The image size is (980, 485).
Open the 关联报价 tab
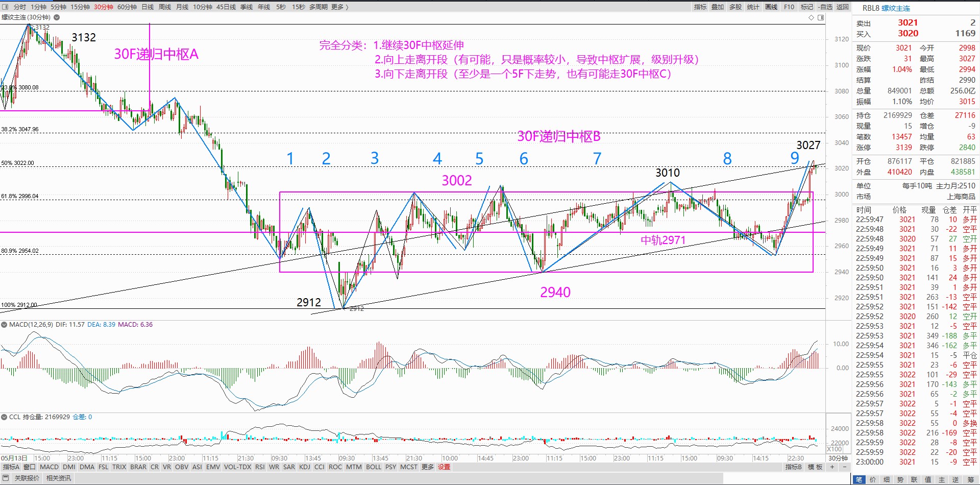point(27,478)
